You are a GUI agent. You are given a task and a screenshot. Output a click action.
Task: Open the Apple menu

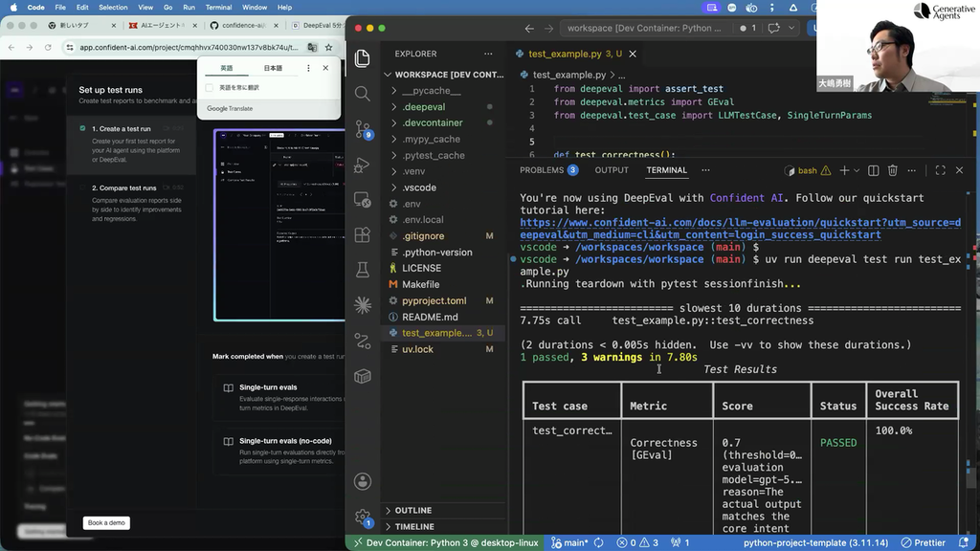[x=13, y=8]
